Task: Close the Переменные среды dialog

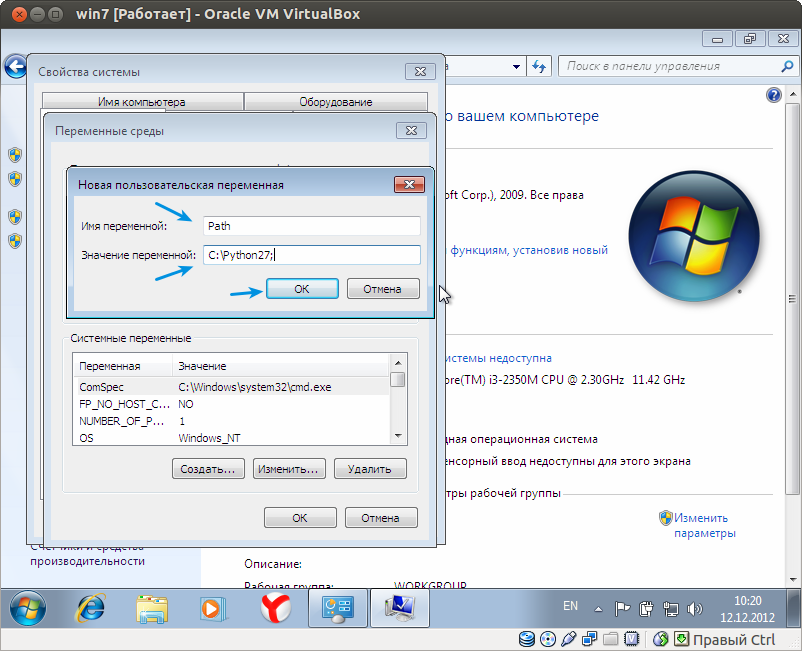Action: click(411, 131)
